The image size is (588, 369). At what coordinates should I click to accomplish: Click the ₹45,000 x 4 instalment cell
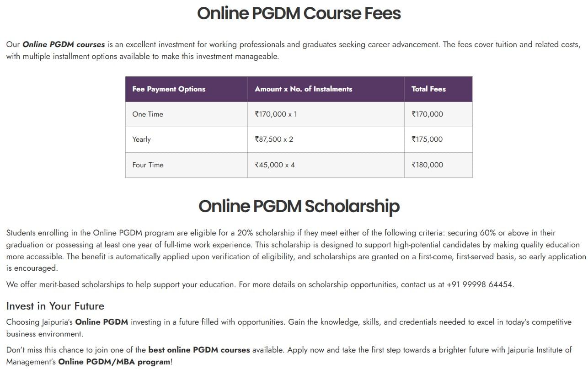275,165
